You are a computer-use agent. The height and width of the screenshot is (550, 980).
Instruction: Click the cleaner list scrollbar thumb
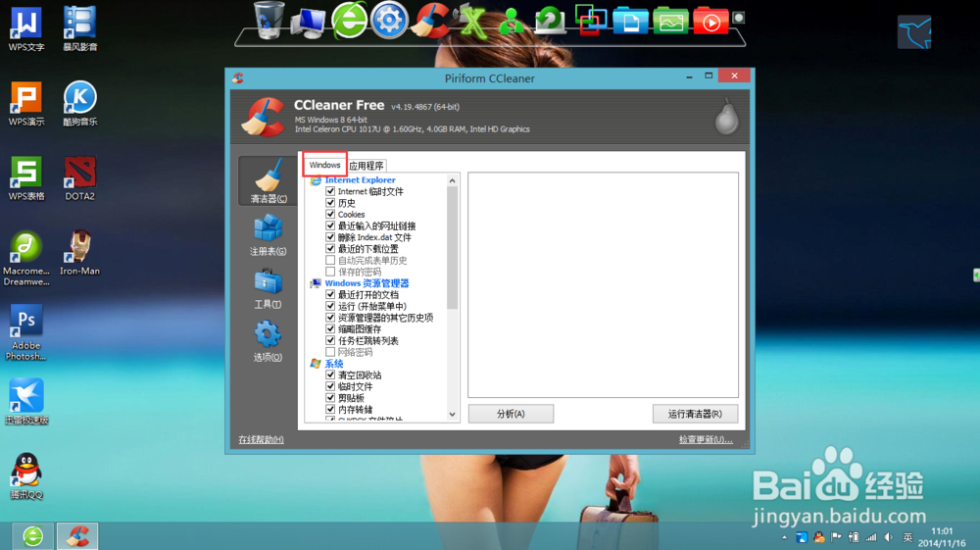pos(453,248)
